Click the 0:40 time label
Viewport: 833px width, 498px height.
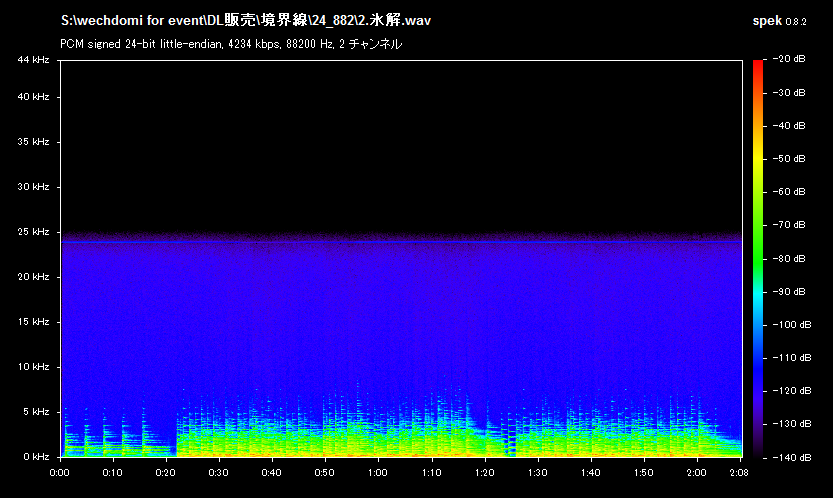[x=271, y=473]
